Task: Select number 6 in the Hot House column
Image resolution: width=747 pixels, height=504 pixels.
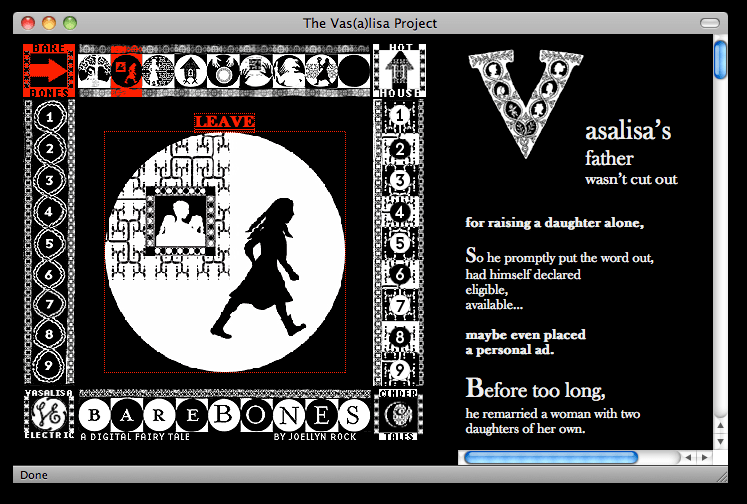Action: coord(399,274)
